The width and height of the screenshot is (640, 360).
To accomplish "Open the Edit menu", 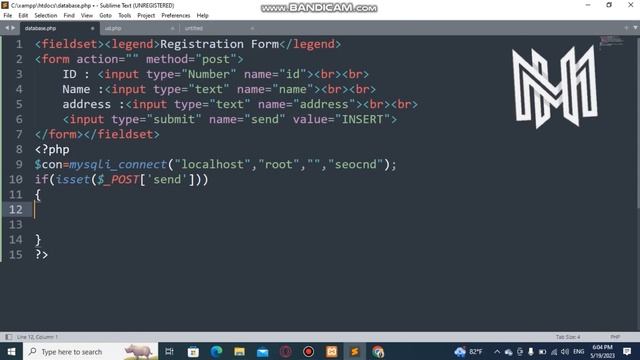I will 23,16.
